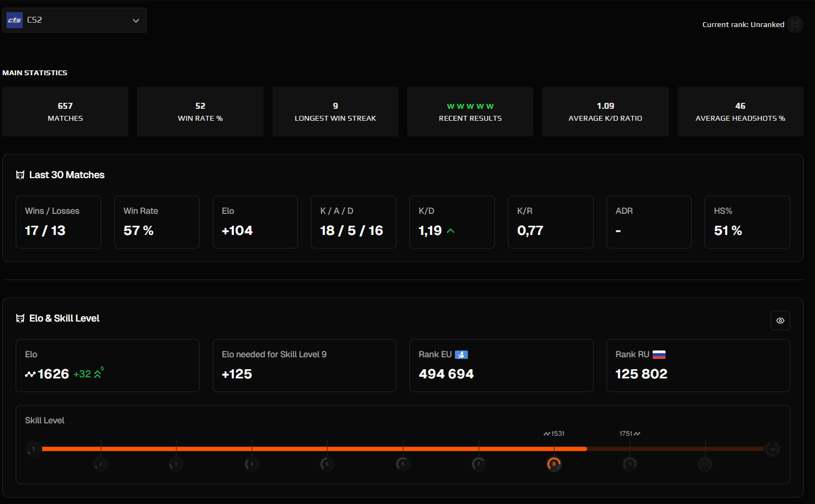Click the Last 30 Matches heading text
The width and height of the screenshot is (815, 504).
tap(67, 175)
